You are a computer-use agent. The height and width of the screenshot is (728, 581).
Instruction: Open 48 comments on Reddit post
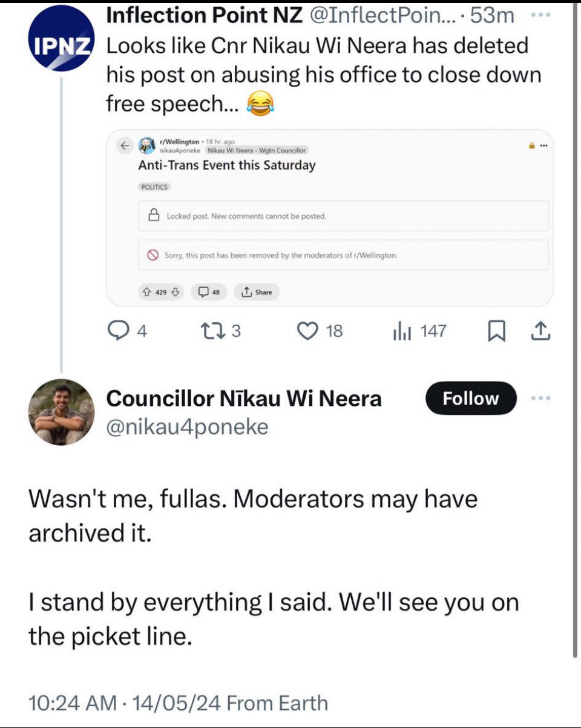tap(209, 293)
